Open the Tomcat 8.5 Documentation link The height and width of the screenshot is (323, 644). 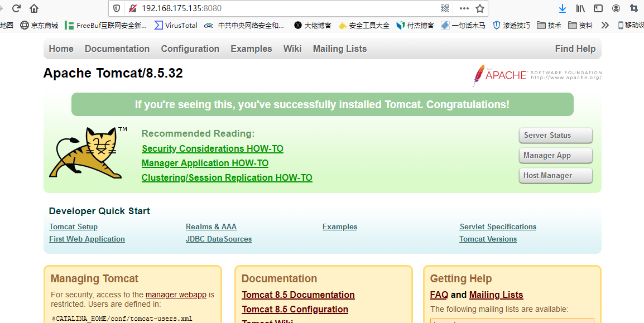pos(298,295)
